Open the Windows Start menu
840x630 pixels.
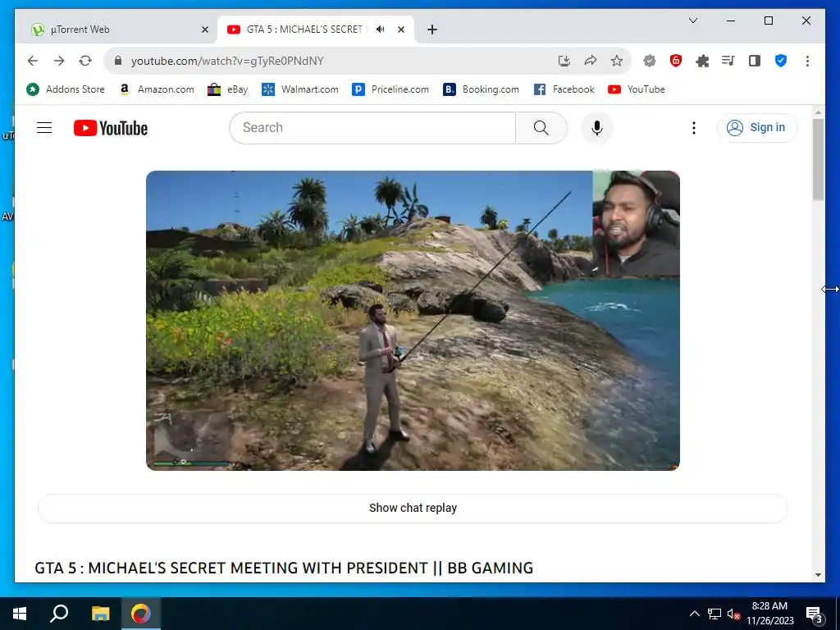pyautogui.click(x=20, y=614)
